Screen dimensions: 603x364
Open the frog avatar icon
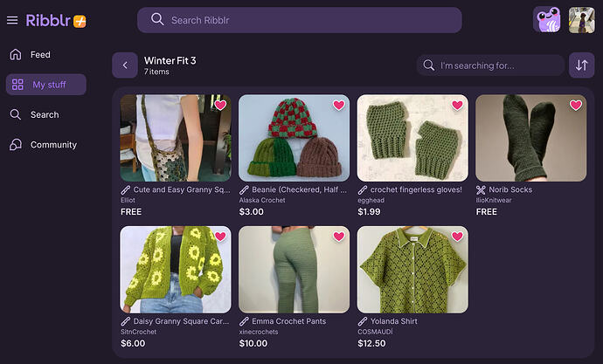click(547, 20)
